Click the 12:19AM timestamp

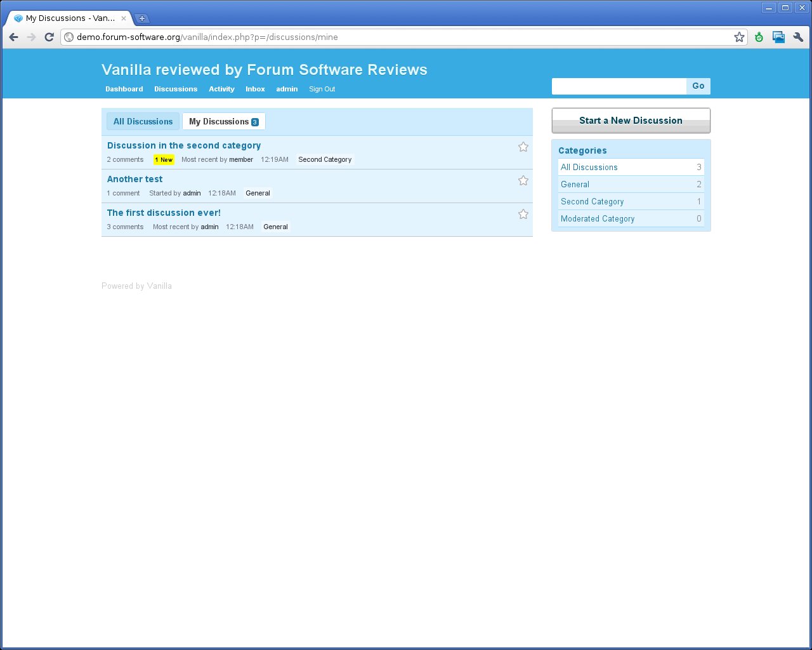[x=275, y=159]
